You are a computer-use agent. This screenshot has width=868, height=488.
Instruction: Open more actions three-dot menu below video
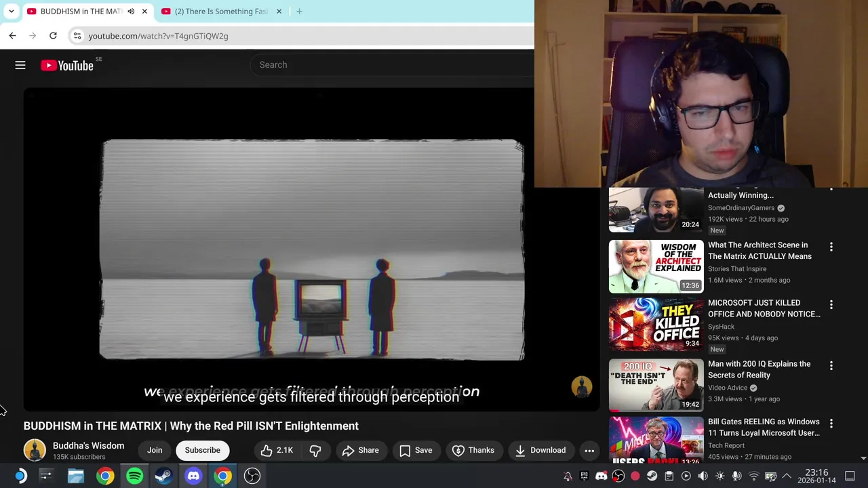pyautogui.click(x=589, y=450)
